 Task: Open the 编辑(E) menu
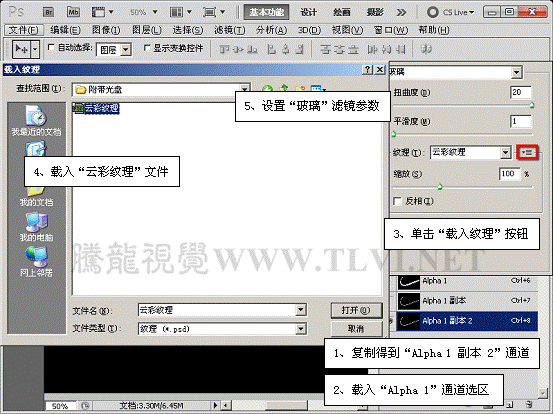pyautogui.click(x=65, y=30)
